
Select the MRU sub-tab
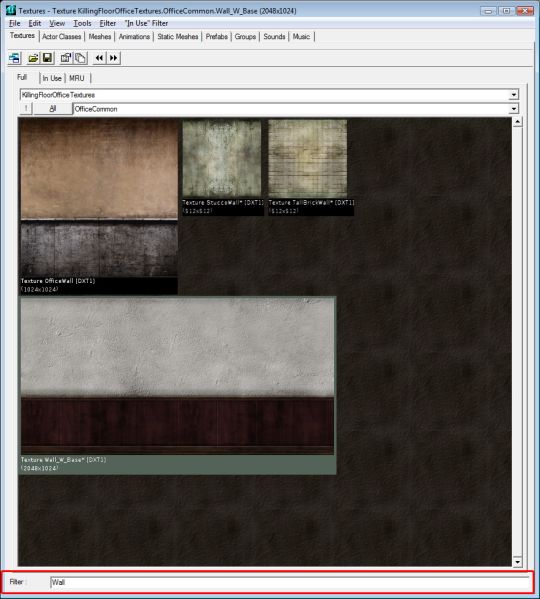[77, 78]
